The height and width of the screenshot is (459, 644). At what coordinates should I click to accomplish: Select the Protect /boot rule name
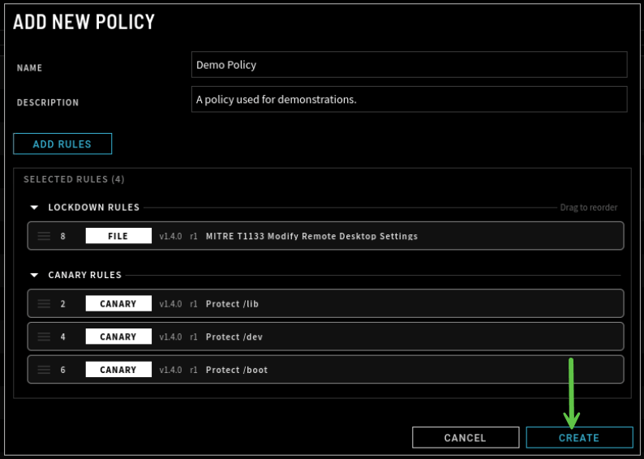pyautogui.click(x=237, y=369)
